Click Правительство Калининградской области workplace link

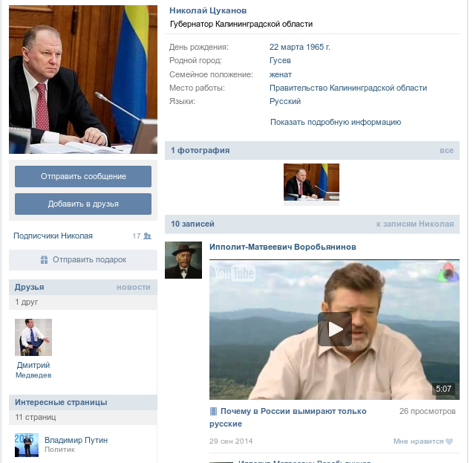click(x=348, y=88)
